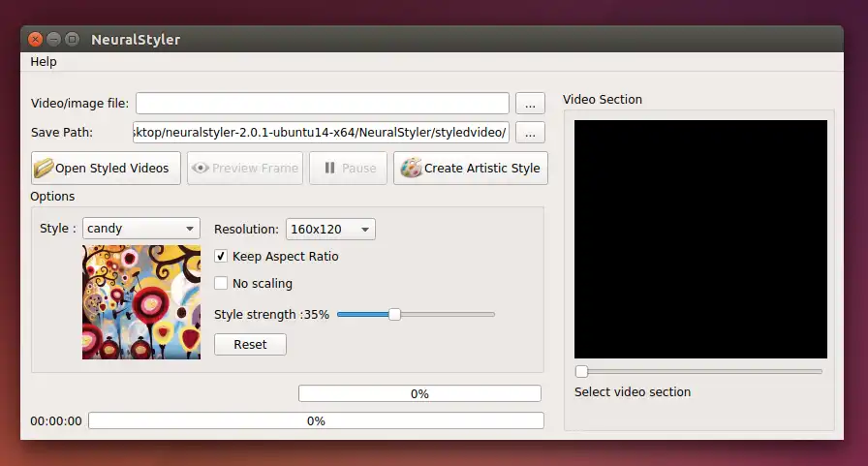Click the Create Artistic Style button

point(471,168)
